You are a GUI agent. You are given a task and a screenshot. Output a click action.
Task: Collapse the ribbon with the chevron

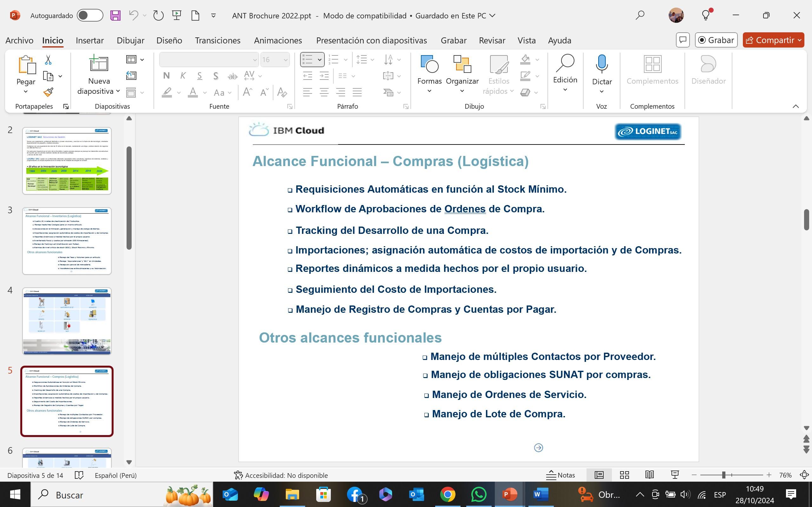click(795, 106)
